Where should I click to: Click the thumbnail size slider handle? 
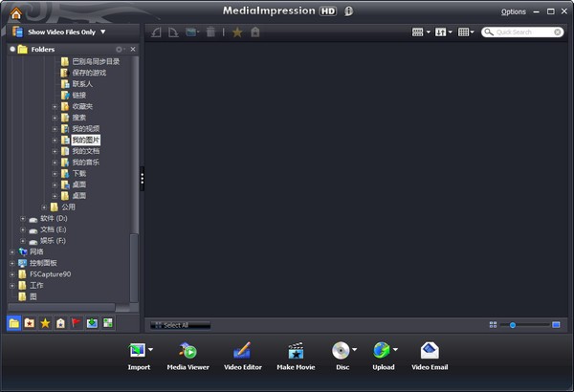click(513, 325)
